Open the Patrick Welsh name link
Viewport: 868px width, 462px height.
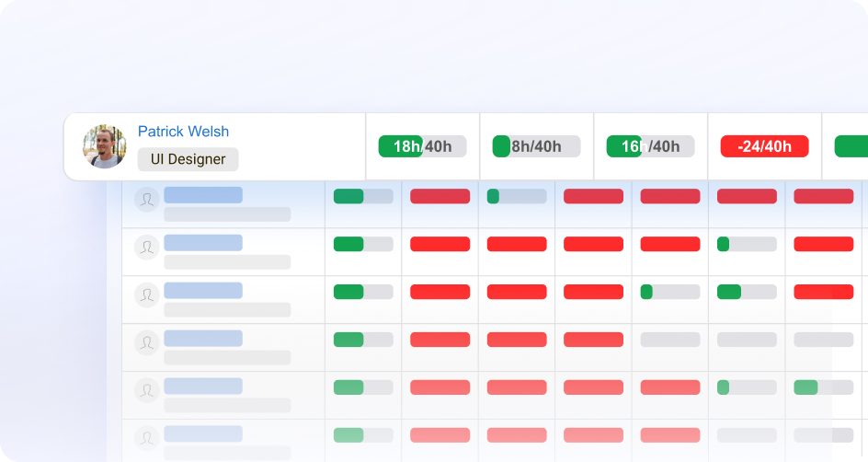183,132
